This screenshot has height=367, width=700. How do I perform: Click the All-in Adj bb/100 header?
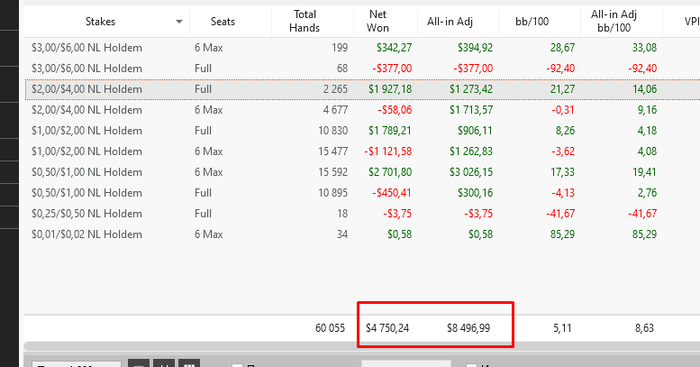pos(614,21)
